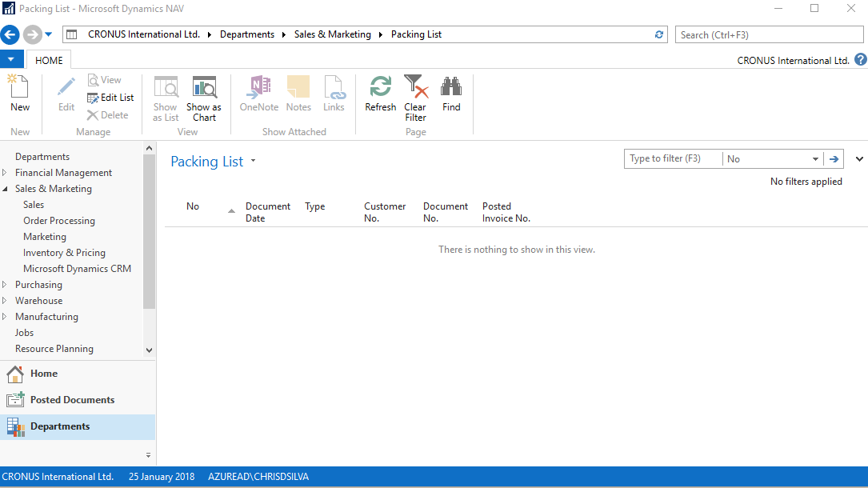Open Order Processing tree item
868x488 pixels.
59,221
